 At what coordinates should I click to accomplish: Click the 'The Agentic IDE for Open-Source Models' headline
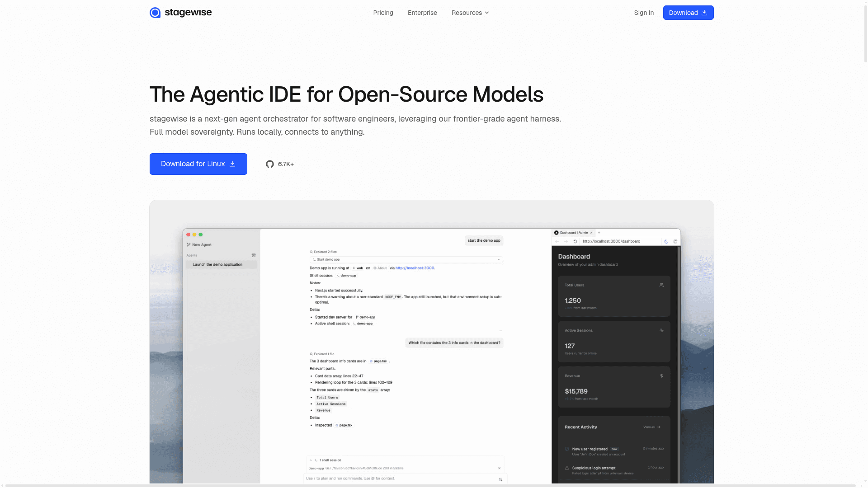point(346,94)
